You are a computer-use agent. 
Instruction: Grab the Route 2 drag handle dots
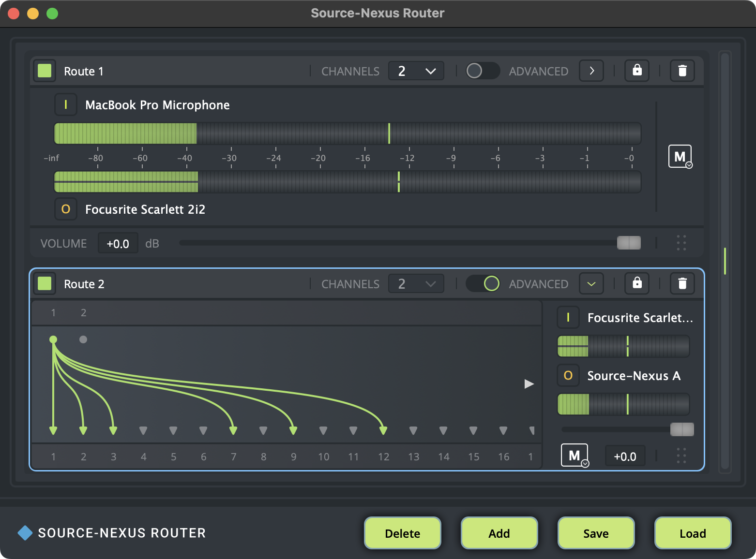click(x=681, y=456)
